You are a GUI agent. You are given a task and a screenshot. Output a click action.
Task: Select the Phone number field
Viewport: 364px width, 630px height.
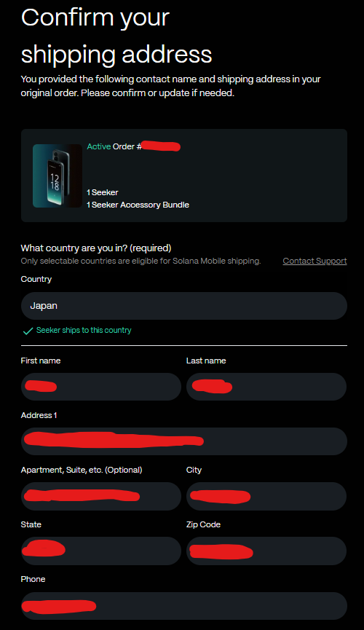pos(184,605)
